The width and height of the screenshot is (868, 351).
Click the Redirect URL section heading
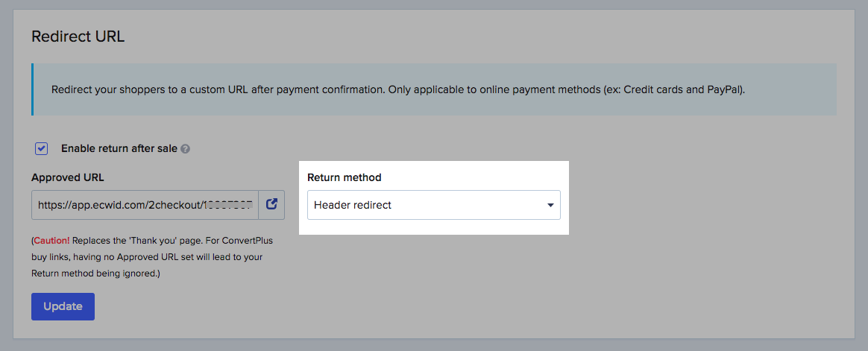click(78, 36)
